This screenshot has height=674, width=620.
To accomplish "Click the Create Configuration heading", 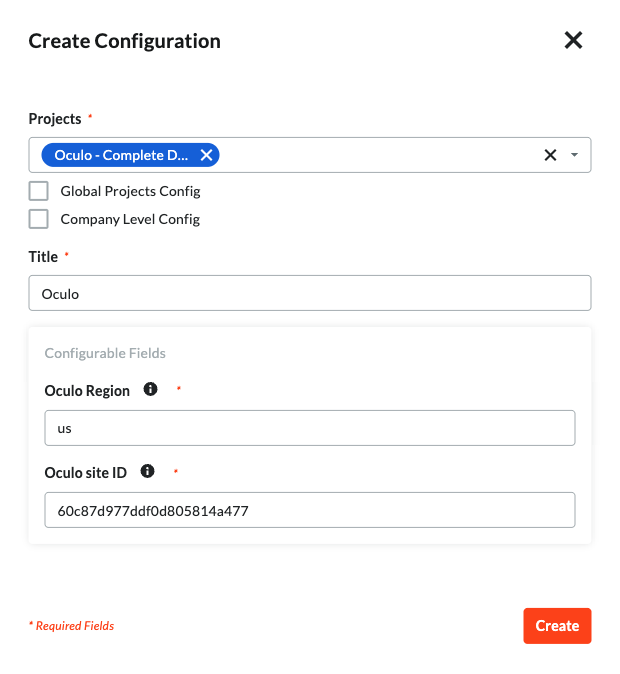I will pos(124,41).
